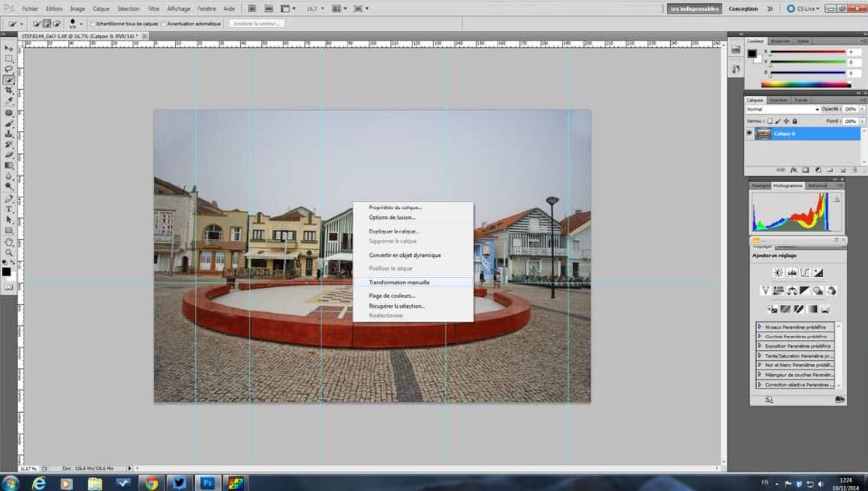
Task: Click 'Les indispensables' workspace button
Action: point(693,9)
